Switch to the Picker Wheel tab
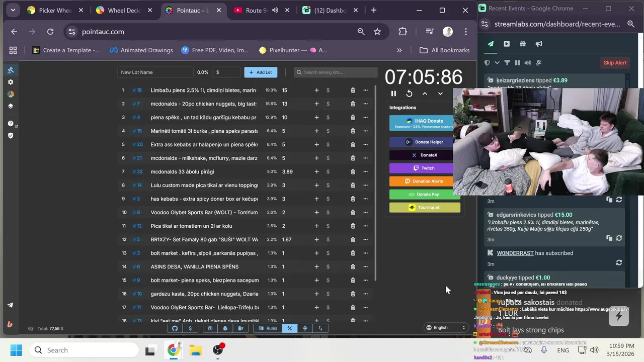Image resolution: width=644 pixels, height=362 pixels. 55,11
